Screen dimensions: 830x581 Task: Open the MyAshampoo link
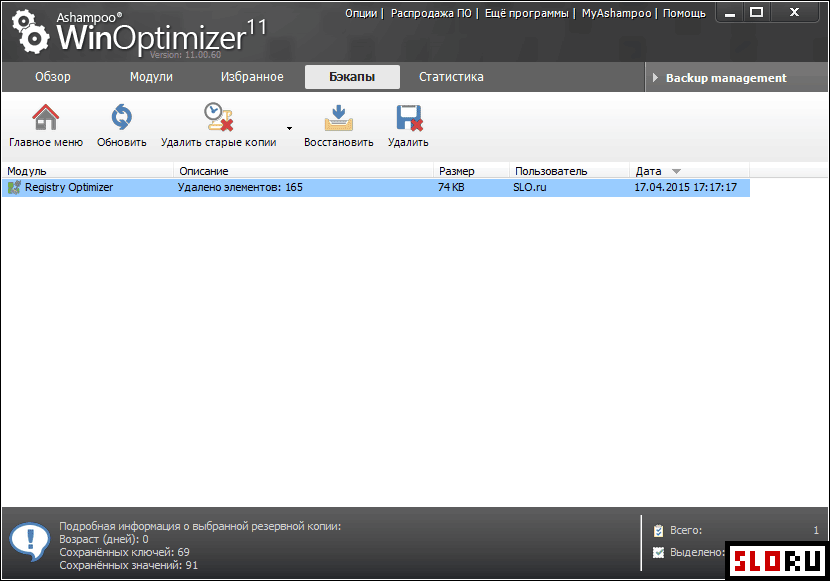coord(616,13)
